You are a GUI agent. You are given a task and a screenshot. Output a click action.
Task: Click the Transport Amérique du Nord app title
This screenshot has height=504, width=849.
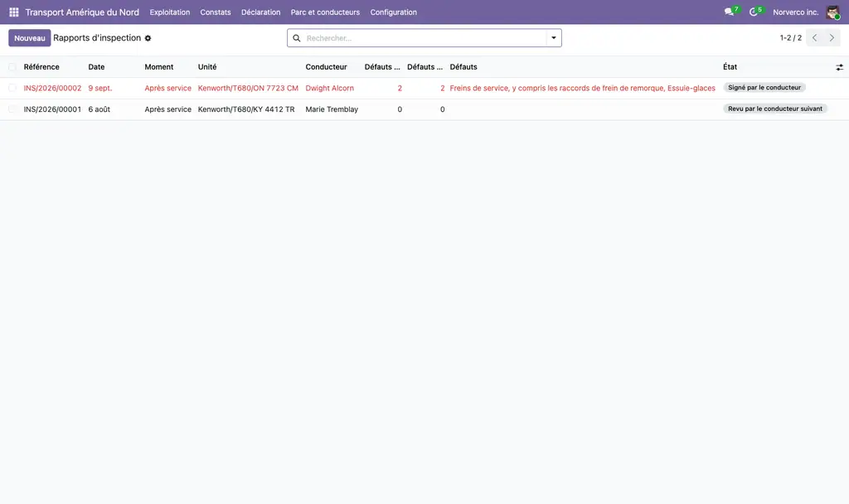(82, 12)
